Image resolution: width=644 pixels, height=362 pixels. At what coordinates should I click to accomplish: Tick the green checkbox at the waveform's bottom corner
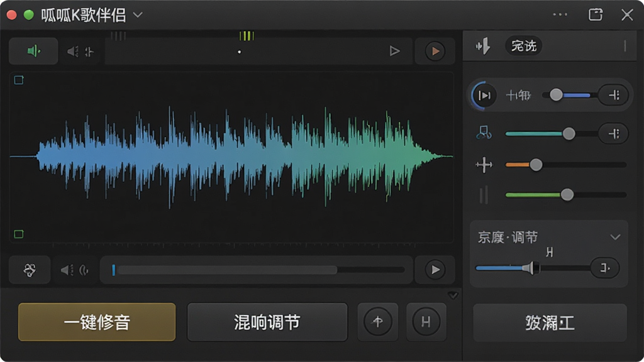[19, 234]
